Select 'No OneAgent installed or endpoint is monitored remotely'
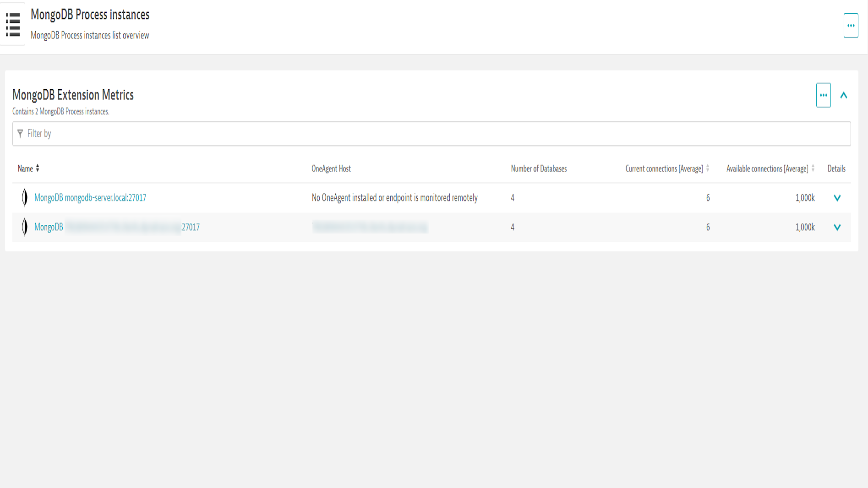 [x=394, y=198]
